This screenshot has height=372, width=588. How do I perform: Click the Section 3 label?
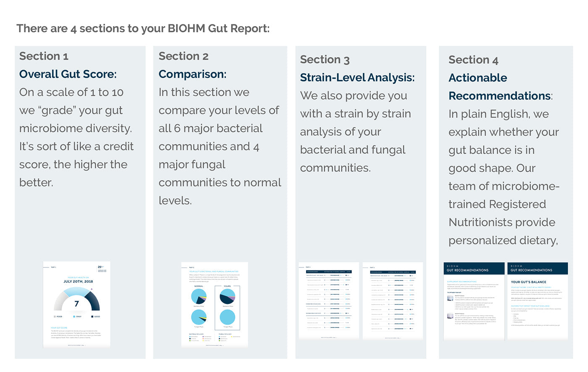(325, 60)
